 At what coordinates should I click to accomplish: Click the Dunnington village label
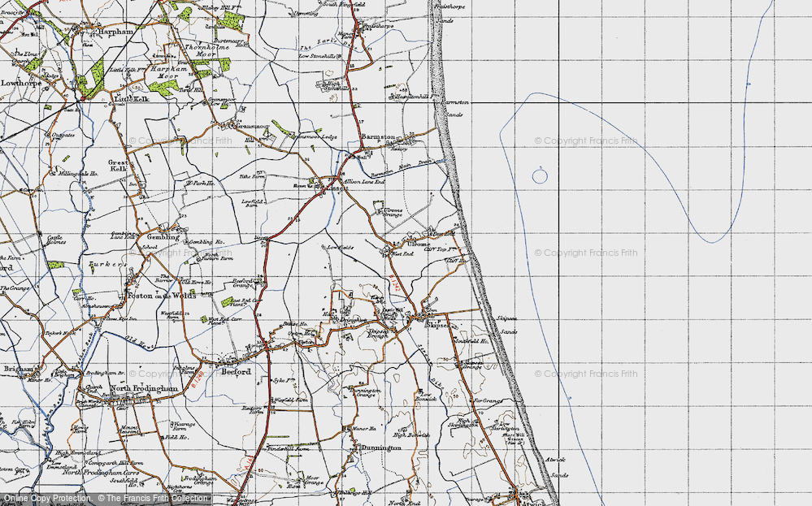[381, 448]
